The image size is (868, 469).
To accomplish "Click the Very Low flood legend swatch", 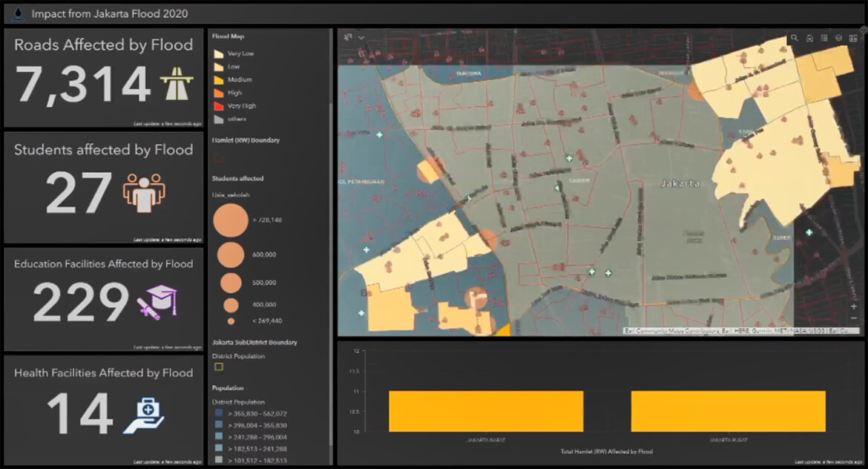I will [219, 53].
